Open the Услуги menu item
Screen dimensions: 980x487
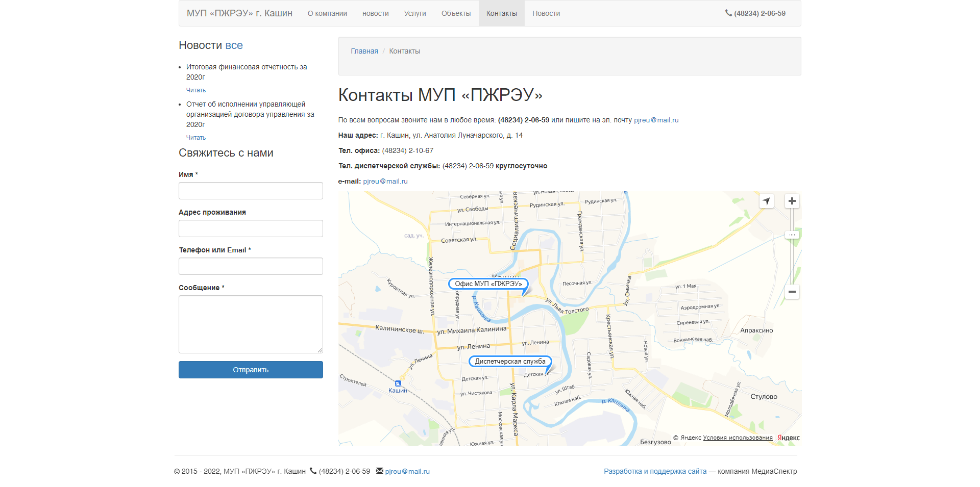pos(415,14)
